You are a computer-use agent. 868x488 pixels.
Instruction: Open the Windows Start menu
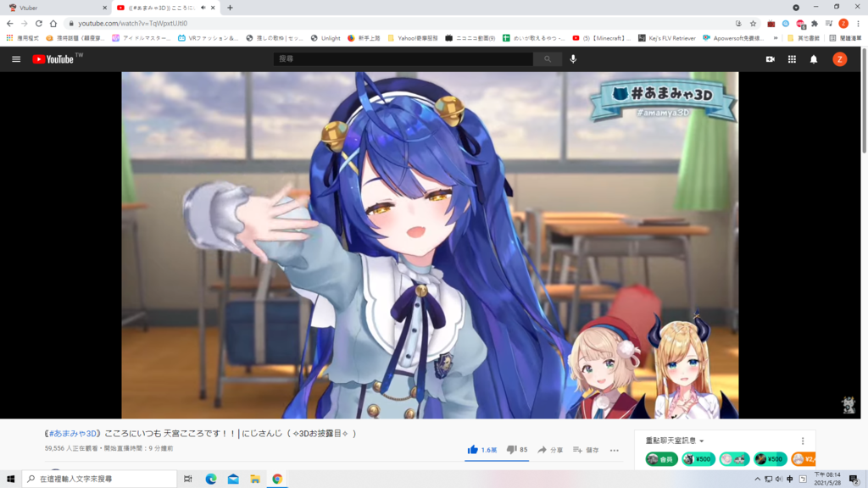point(10,479)
